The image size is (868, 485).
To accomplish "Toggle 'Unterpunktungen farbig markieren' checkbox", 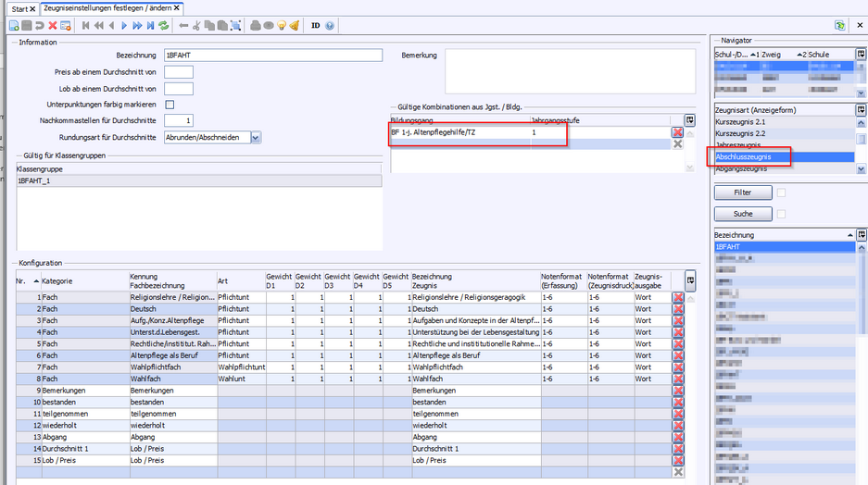I will click(170, 105).
